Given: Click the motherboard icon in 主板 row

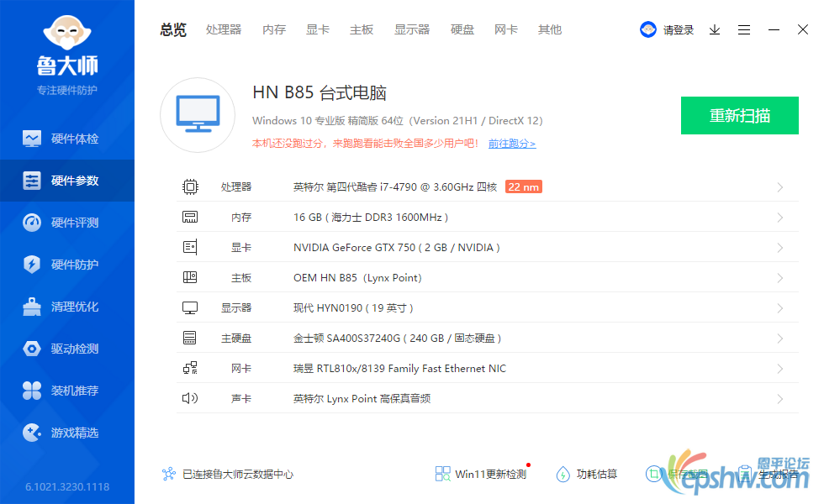Looking at the screenshot, I should point(190,277).
